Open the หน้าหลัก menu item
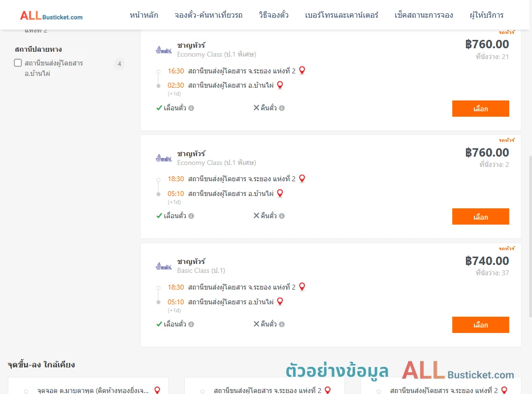Image resolution: width=532 pixels, height=394 pixels. (x=144, y=15)
